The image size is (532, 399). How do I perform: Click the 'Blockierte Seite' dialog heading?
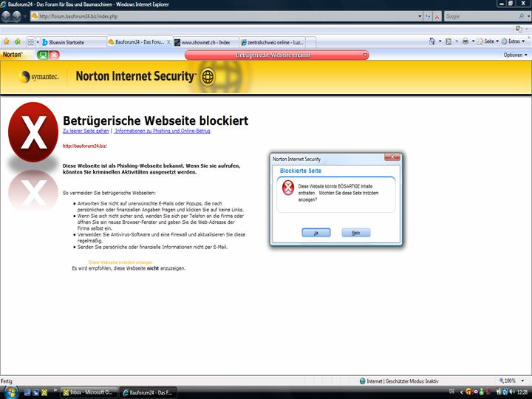point(301,171)
